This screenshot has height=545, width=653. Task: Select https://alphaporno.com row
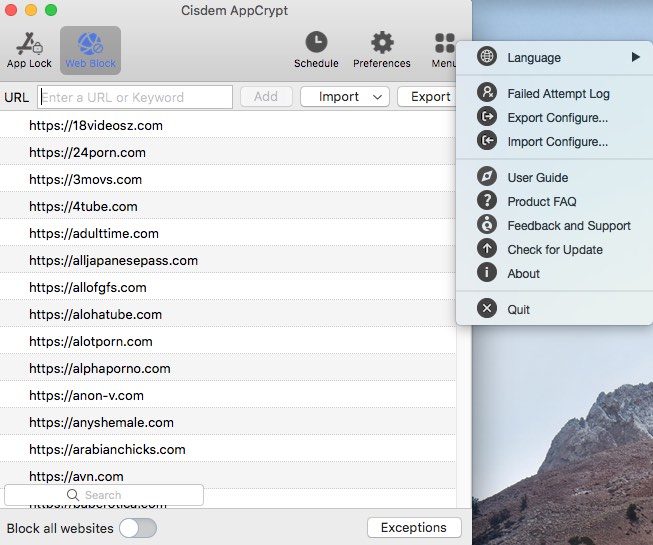(227, 368)
